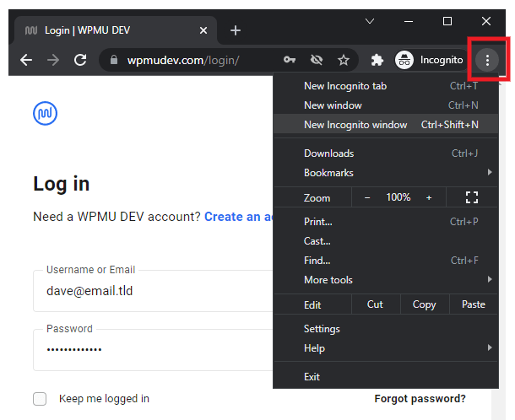Expand the Bookmarks submenu
The image size is (515, 420).
[386, 173]
